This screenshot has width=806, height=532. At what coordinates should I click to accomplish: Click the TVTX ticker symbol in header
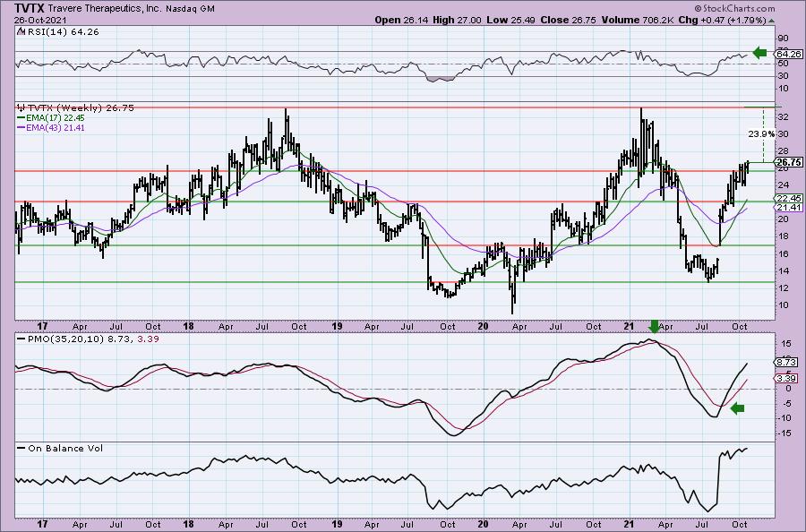coord(30,8)
